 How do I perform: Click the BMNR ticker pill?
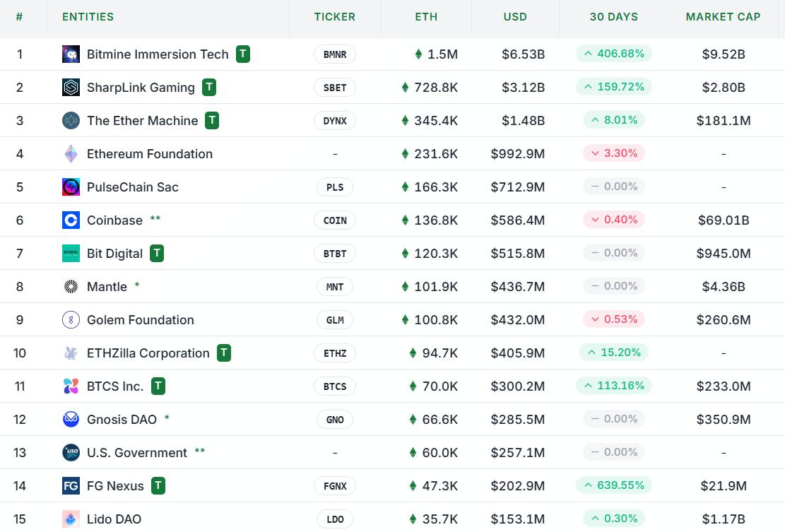coord(335,54)
